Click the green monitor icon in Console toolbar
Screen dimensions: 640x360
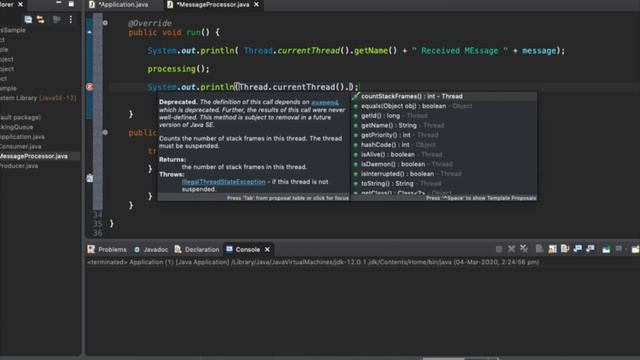point(606,249)
